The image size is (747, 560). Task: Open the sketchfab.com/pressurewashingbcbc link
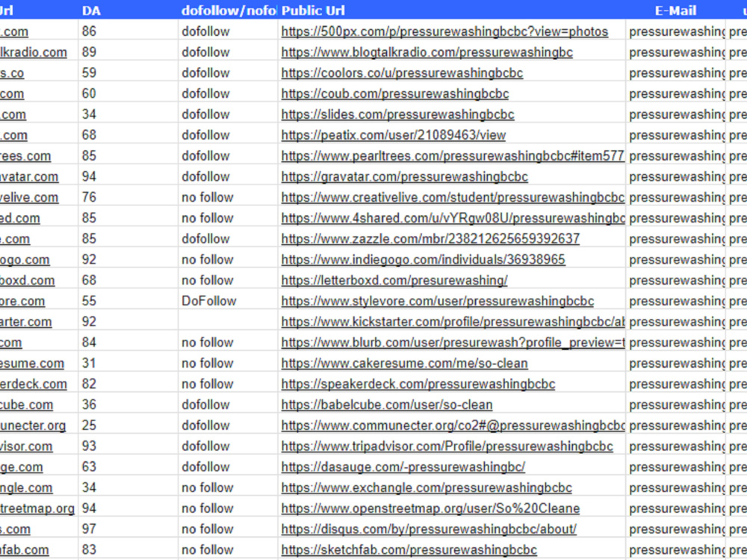(409, 550)
